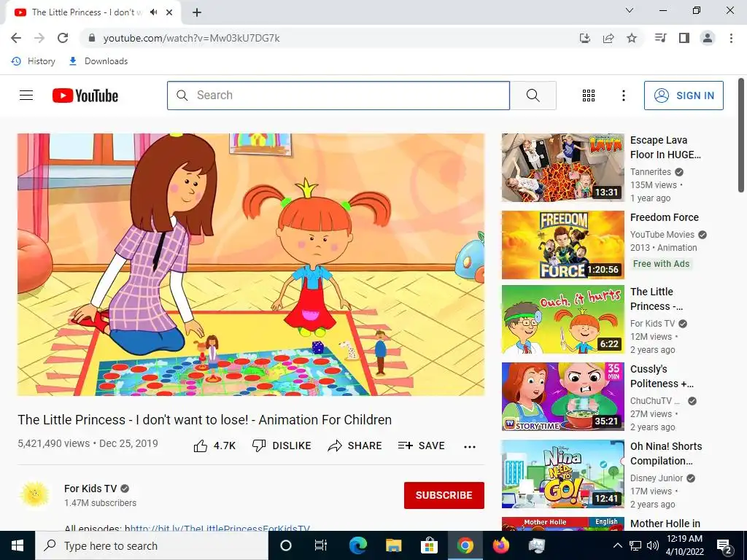
Task: Open Windows Start menu
Action: tap(18, 545)
